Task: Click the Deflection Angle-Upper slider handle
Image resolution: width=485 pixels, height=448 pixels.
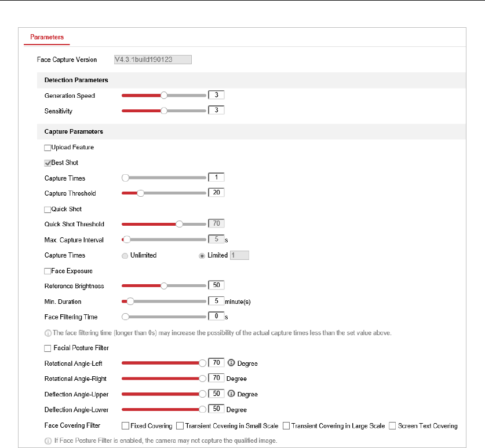Action: click(202, 394)
